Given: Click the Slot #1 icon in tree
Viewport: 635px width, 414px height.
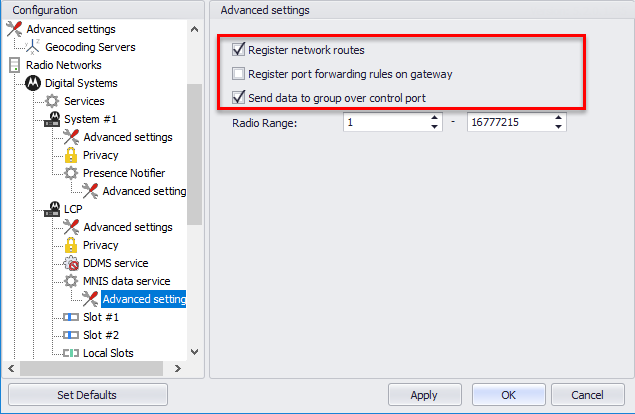Looking at the screenshot, I should coord(71,317).
